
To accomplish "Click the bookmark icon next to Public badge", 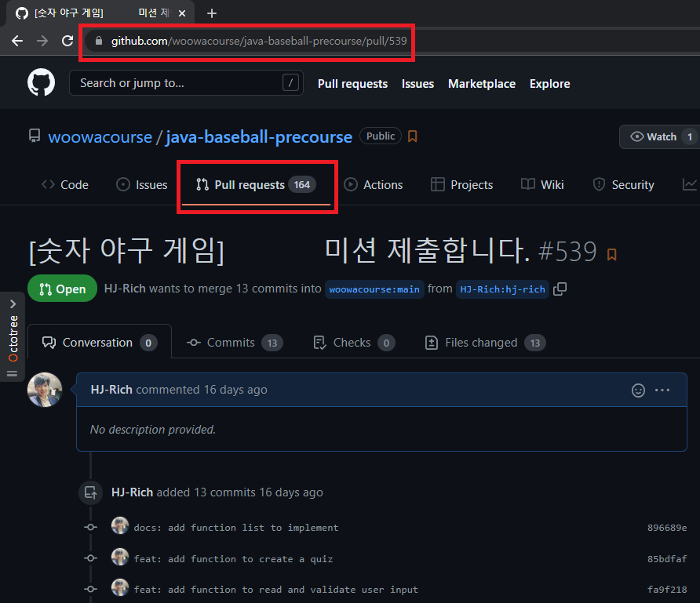I will (x=413, y=136).
